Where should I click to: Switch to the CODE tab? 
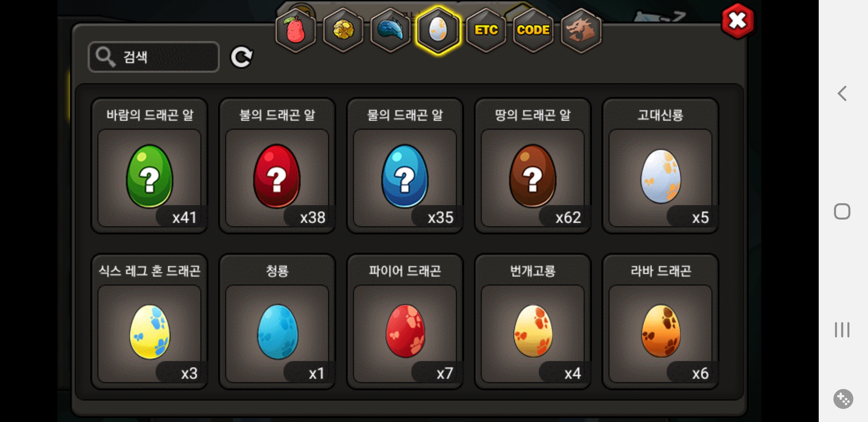[533, 30]
